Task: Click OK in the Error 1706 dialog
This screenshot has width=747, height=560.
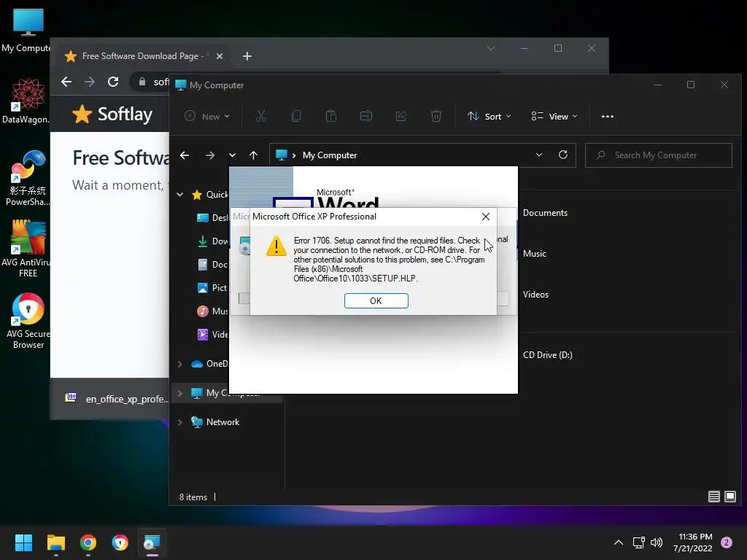Action: point(376,300)
